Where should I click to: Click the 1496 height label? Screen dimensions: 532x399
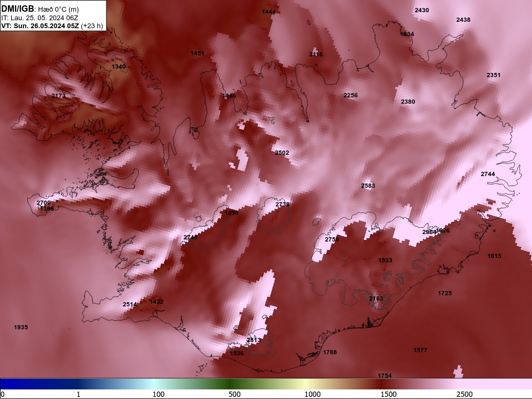click(231, 213)
